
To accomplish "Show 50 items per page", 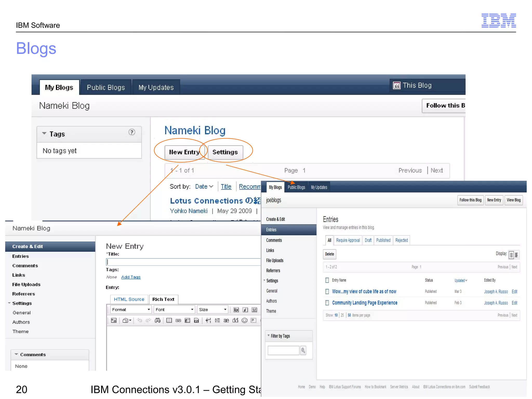I will coord(349,315).
